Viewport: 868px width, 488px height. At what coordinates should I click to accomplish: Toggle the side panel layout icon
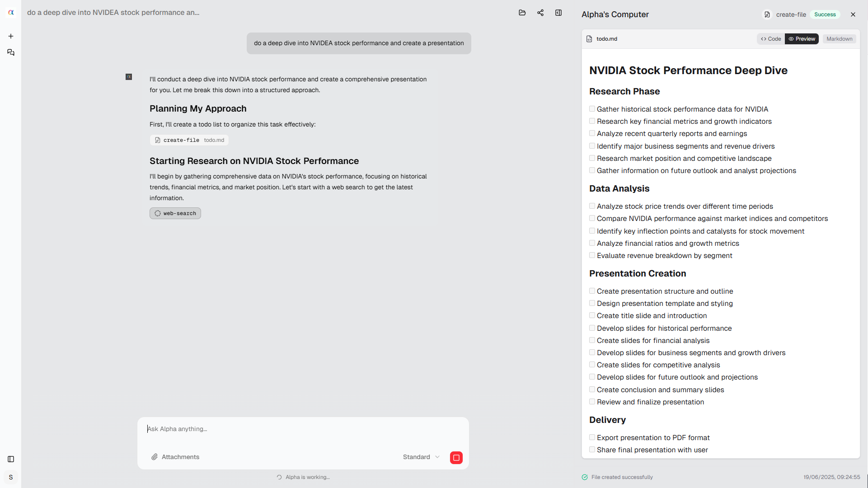pyautogui.click(x=558, y=13)
